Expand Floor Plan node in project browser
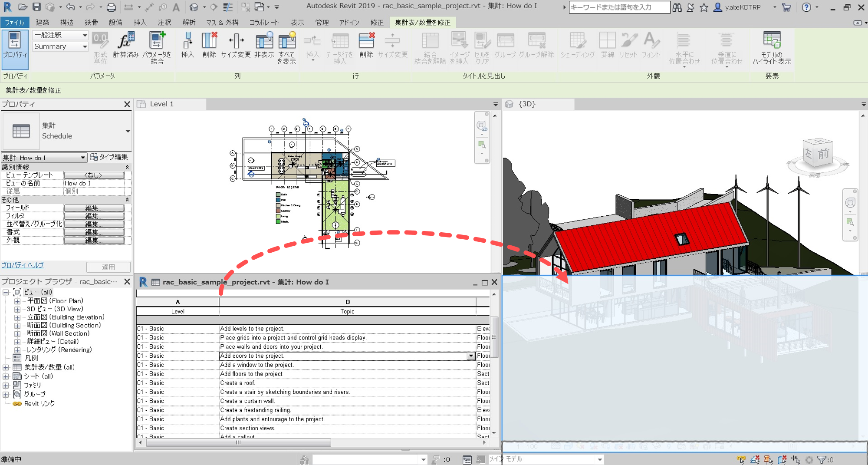 click(17, 301)
